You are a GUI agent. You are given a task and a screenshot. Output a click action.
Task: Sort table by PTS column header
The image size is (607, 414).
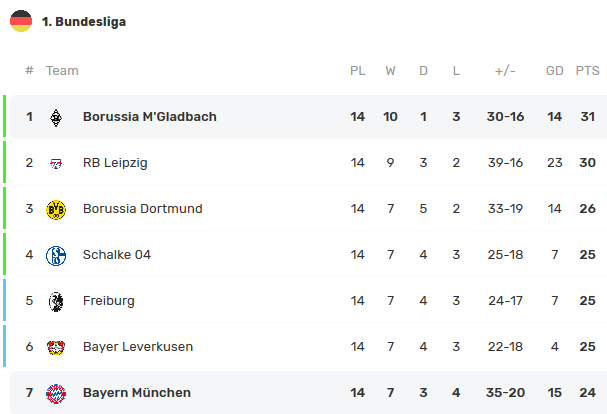(x=587, y=70)
